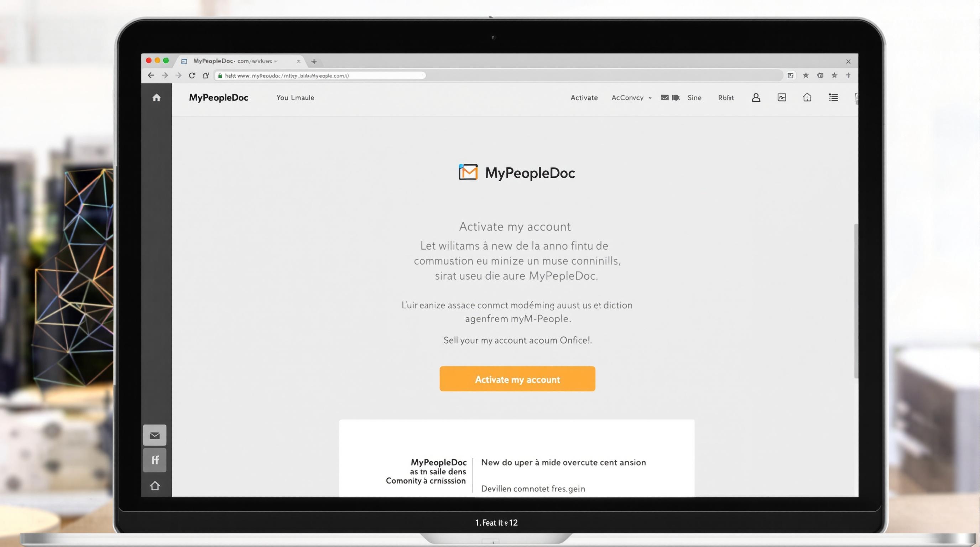The image size is (980, 547).
Task: Click the outlined house icon at sidebar bottom
Action: pyautogui.click(x=155, y=486)
